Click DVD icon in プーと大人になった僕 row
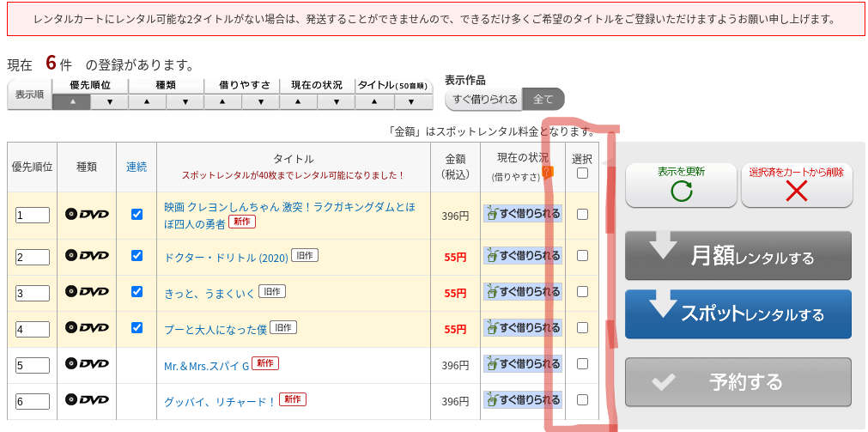The height and width of the screenshot is (432, 868). click(87, 328)
